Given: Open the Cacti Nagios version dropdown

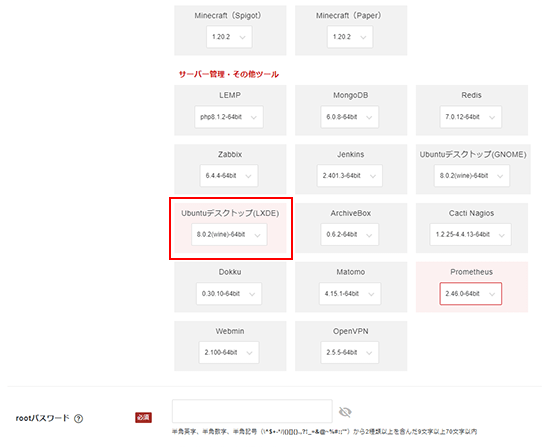Looking at the screenshot, I should tap(470, 234).
